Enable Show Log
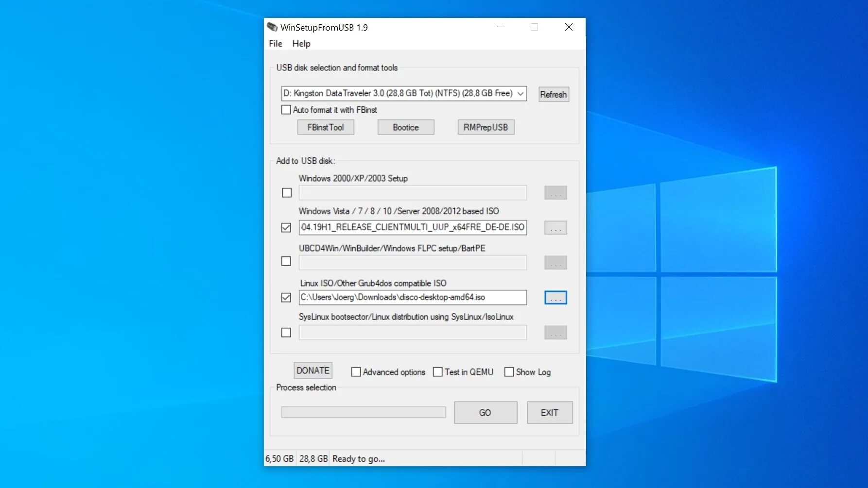 [509, 372]
